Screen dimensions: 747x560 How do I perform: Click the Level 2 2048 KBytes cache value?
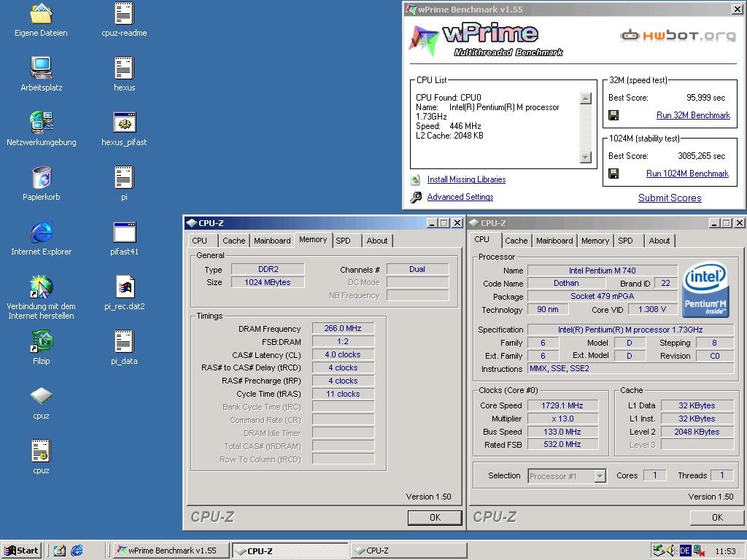tap(697, 432)
